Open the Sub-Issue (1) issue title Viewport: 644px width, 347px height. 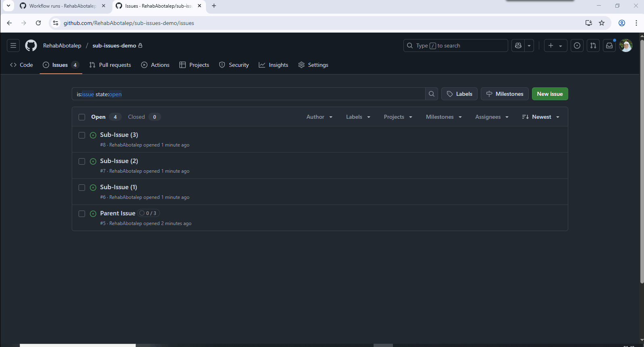[118, 187]
